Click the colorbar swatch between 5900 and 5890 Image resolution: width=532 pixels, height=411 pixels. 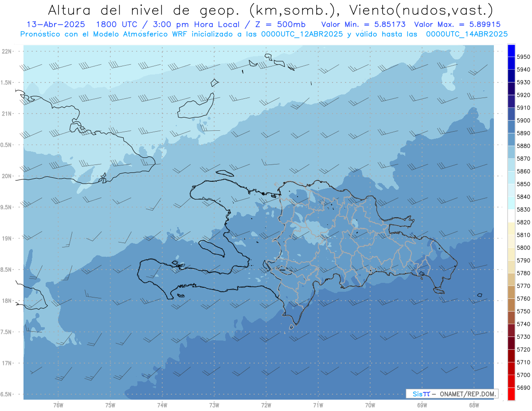(511, 127)
